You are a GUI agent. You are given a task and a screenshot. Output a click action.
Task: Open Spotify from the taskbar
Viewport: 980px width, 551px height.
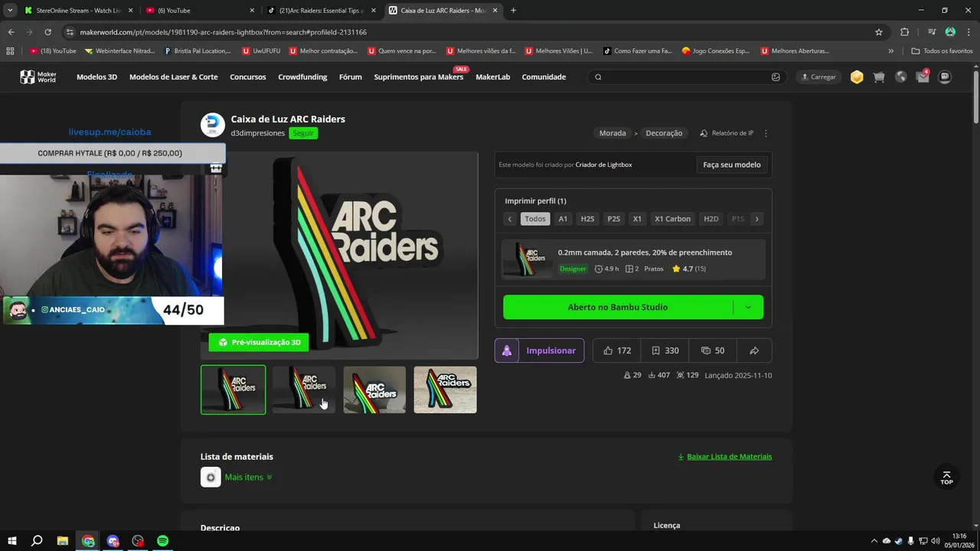162,541
